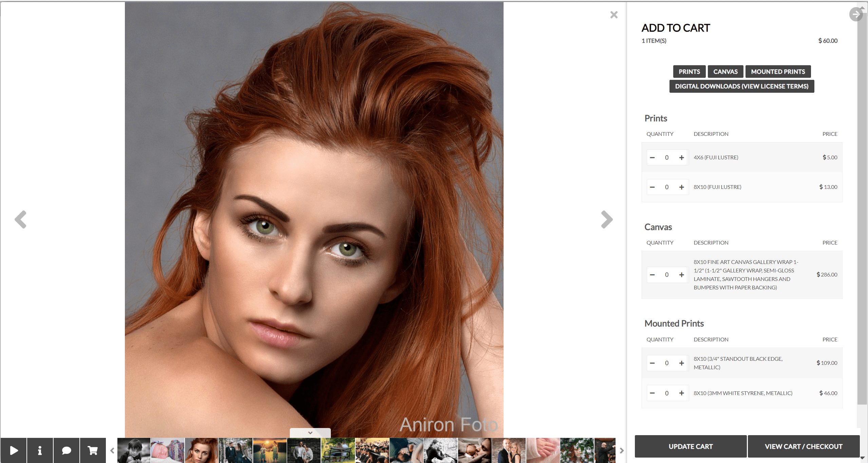The image size is (868, 463).
Task: Collapse the cart panel with the round arrow icon
Action: 856,14
